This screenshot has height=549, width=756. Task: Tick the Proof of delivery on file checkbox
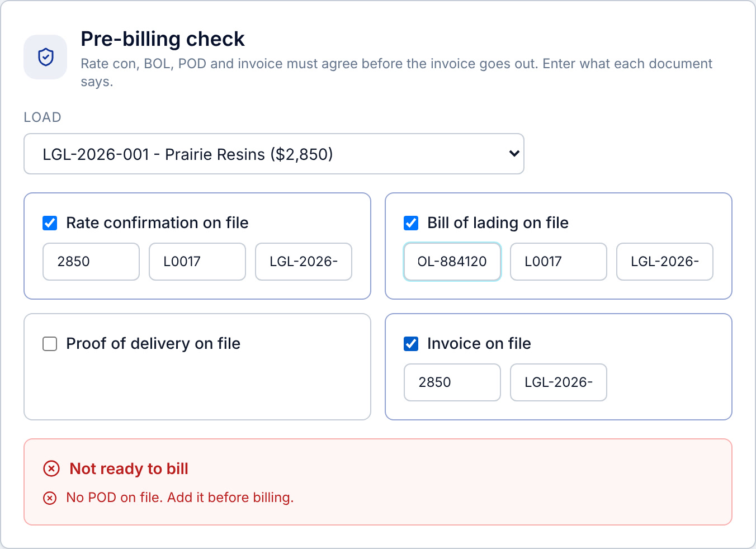coord(50,344)
